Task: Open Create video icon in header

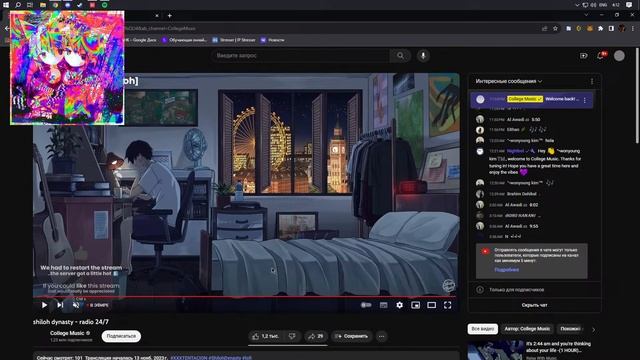Action: pyautogui.click(x=584, y=56)
